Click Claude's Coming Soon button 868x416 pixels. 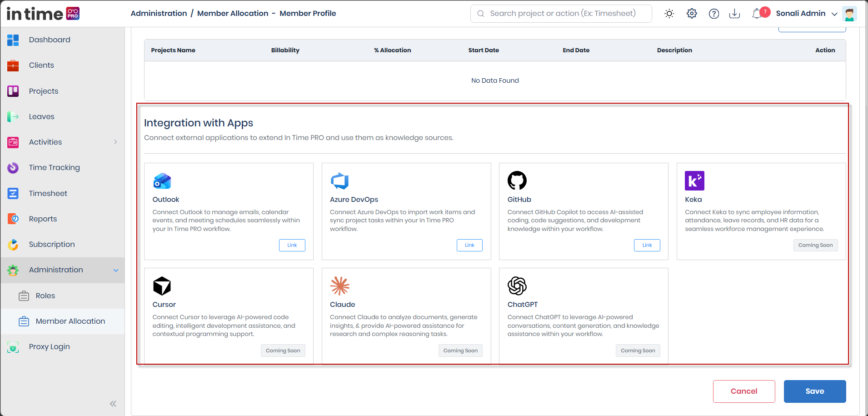tap(460, 351)
